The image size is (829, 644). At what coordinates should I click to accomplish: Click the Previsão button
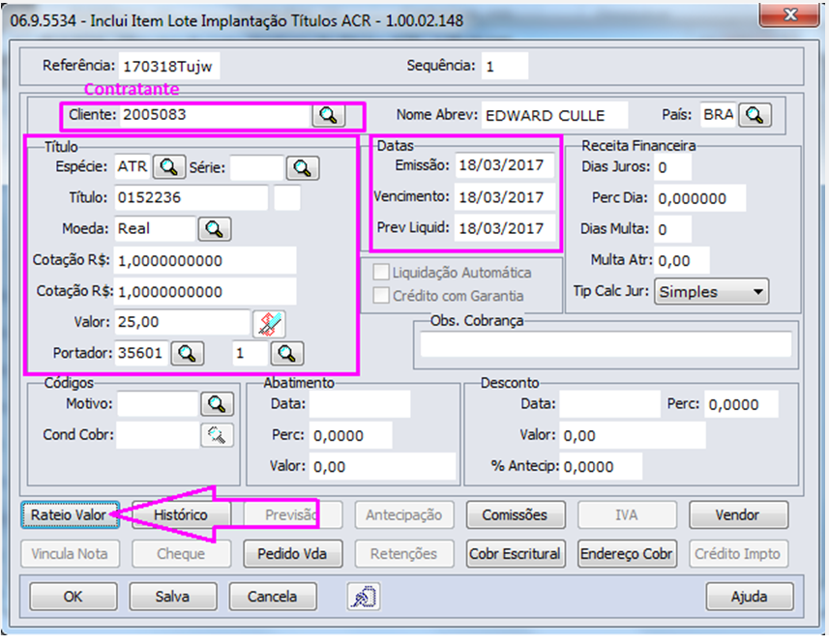point(292,515)
